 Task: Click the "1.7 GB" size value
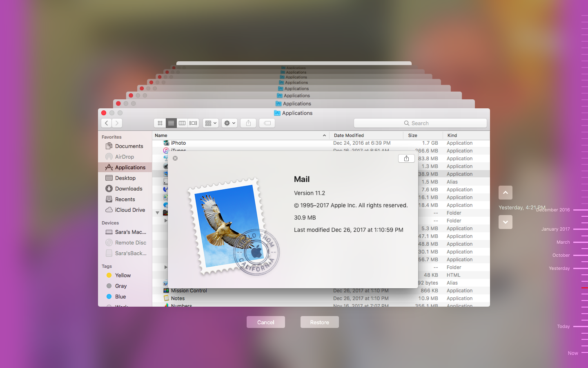(x=430, y=143)
